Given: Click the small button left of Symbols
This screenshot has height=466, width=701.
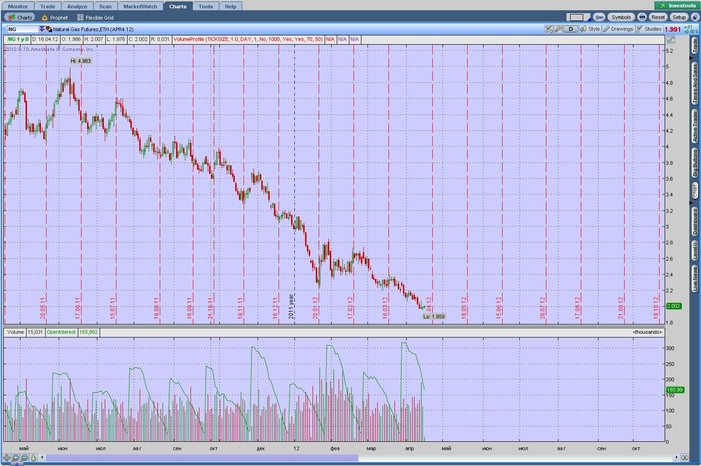Looking at the screenshot, I should pyautogui.click(x=599, y=17).
